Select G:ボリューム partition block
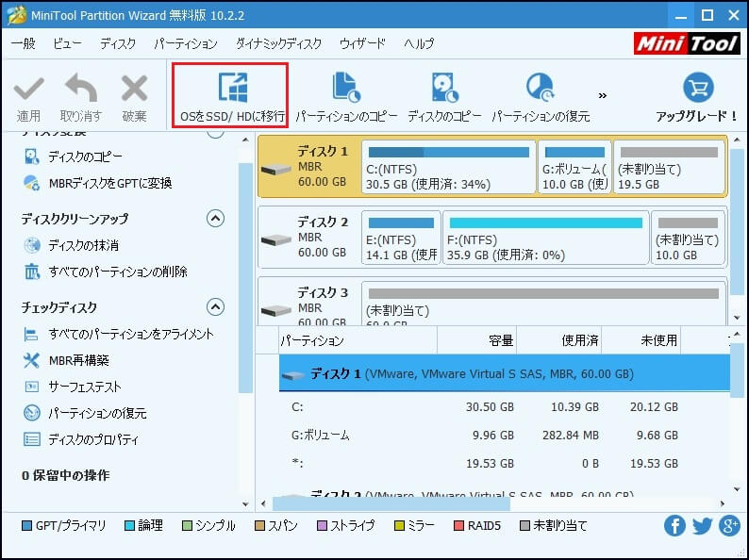This screenshot has width=749, height=560. (574, 167)
